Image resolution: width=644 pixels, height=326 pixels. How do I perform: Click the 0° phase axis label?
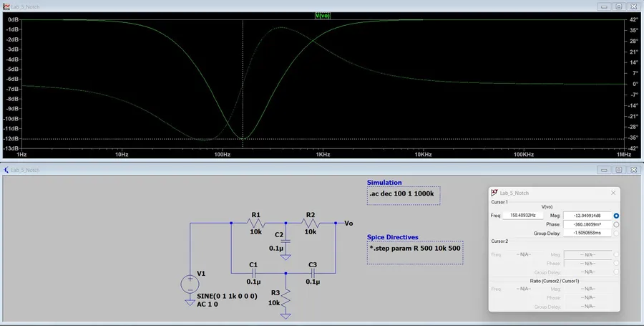click(x=635, y=84)
